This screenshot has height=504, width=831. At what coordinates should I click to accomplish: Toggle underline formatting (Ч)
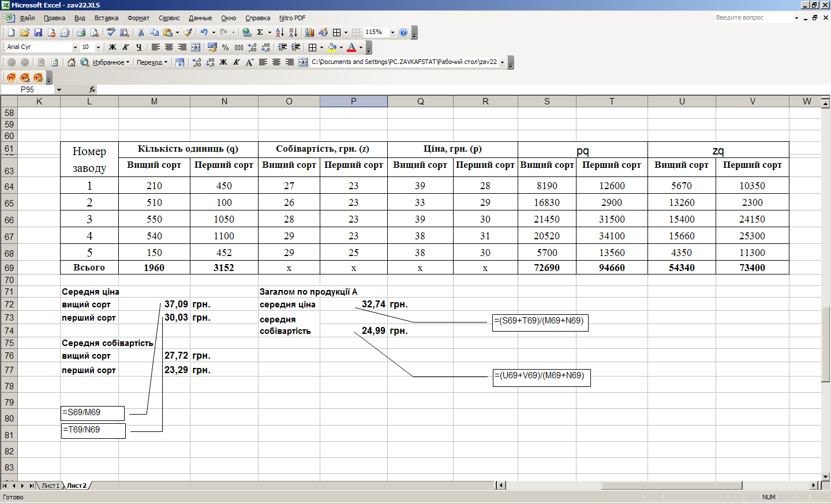pos(139,47)
